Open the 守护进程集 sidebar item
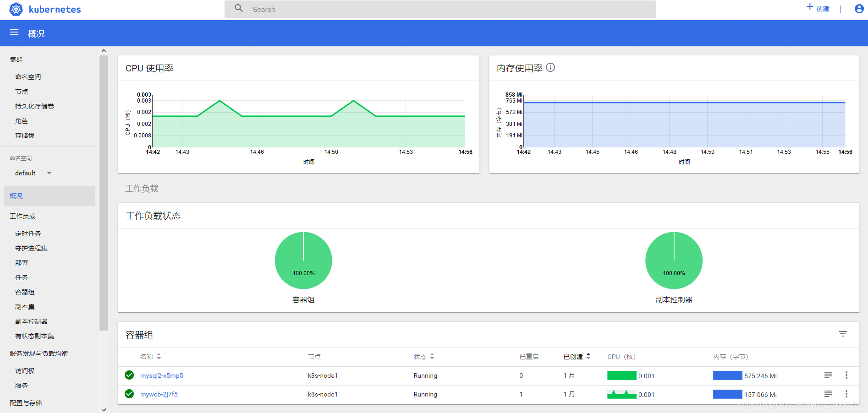This screenshot has height=413, width=868. [31, 248]
